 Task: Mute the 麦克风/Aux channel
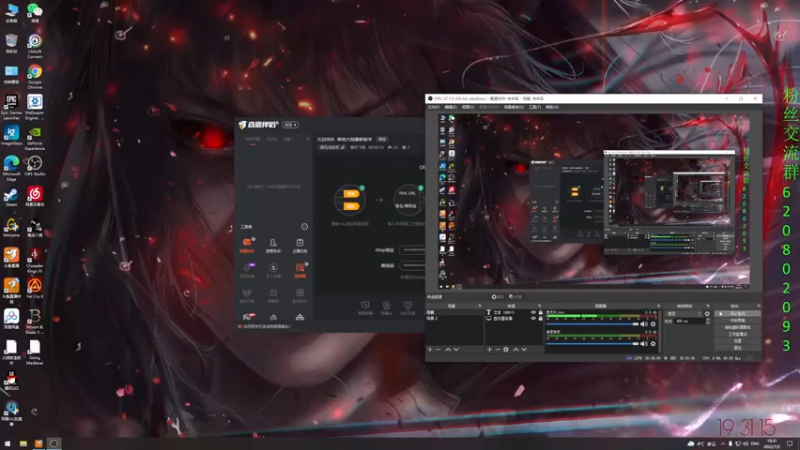(644, 324)
